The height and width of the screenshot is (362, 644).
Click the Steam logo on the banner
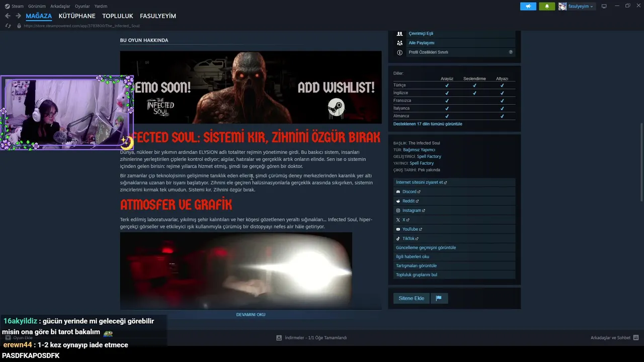pyautogui.click(x=336, y=107)
